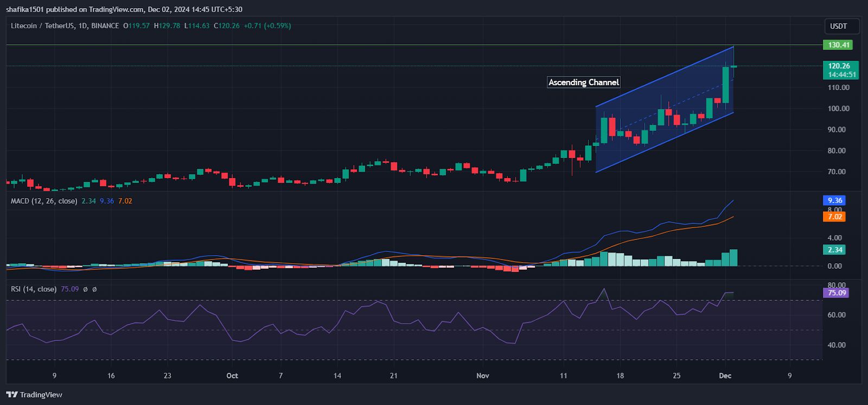Click the 80.00 price axis label
Image resolution: width=868 pixels, height=405 pixels.
(837, 151)
